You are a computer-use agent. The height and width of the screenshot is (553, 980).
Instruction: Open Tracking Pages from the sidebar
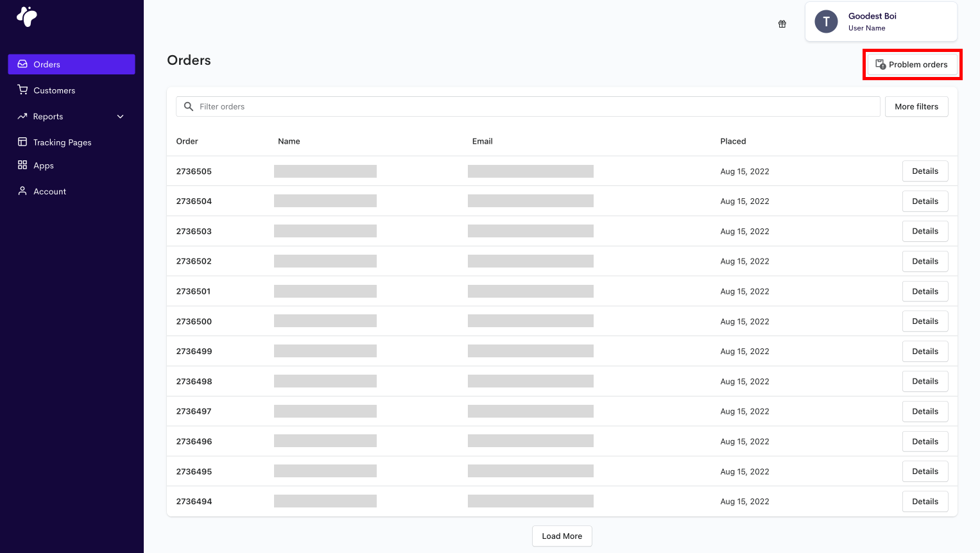click(x=62, y=142)
